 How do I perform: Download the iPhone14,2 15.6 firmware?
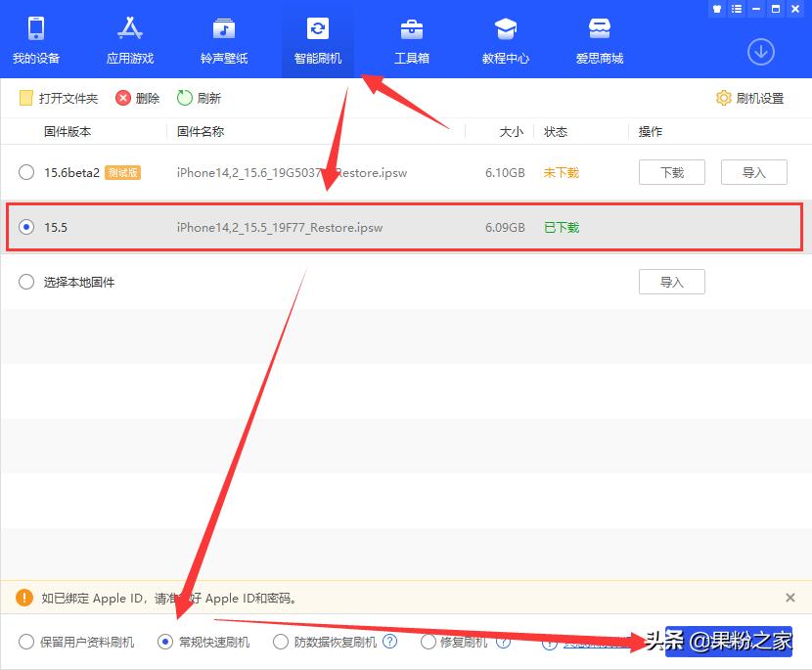(672, 172)
